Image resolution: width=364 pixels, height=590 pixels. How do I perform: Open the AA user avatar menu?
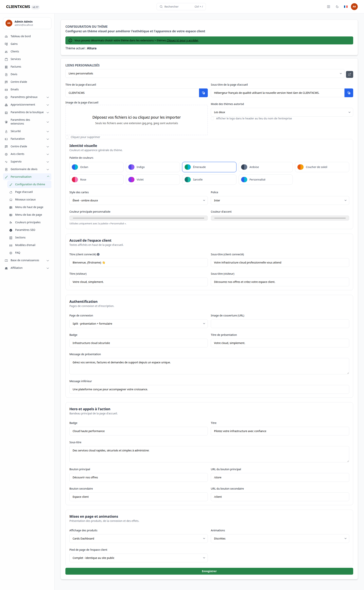click(354, 7)
